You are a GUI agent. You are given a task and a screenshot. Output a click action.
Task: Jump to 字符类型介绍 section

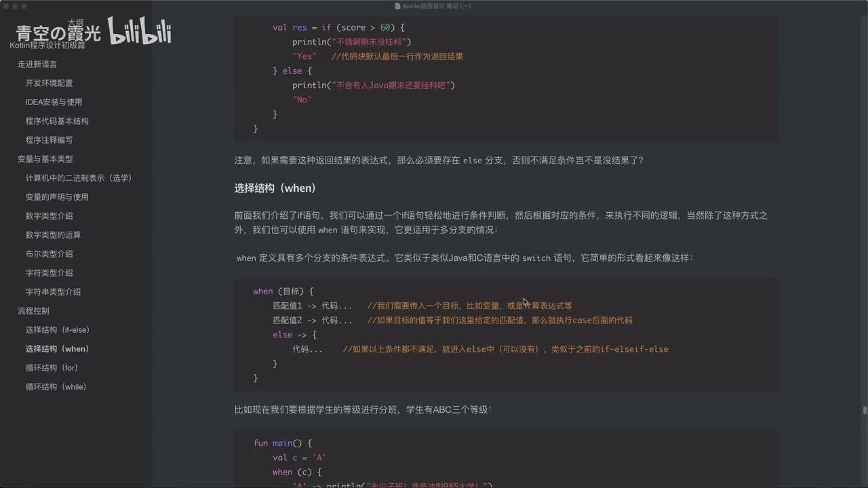click(49, 273)
